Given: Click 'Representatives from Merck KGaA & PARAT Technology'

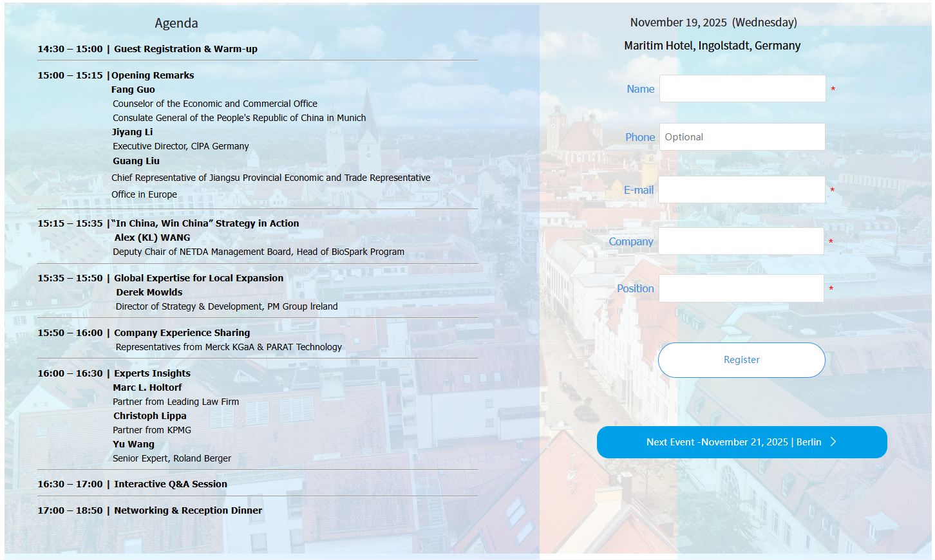Looking at the screenshot, I should click(x=229, y=347).
